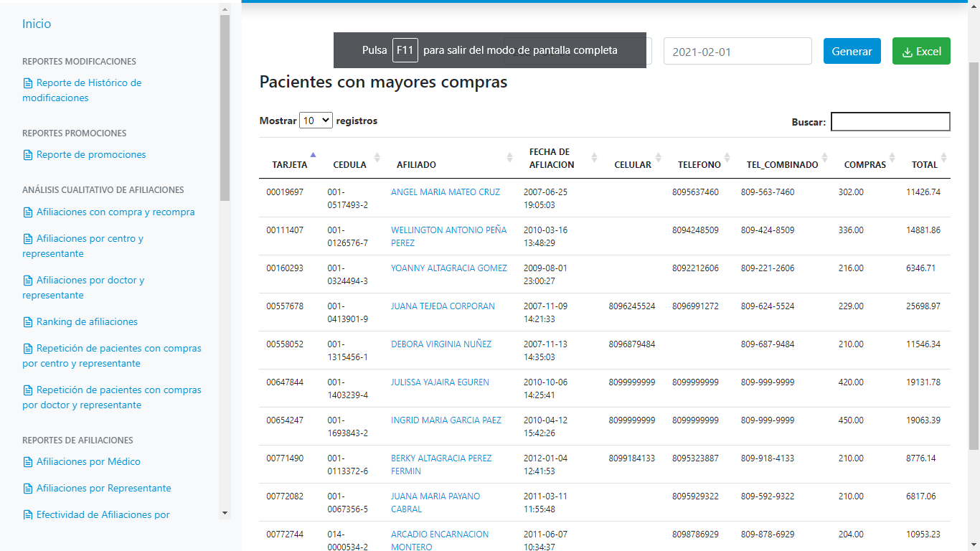Open patient DEBORA VIRGINIA NUÑEZ
This screenshot has width=980, height=551.
[441, 344]
